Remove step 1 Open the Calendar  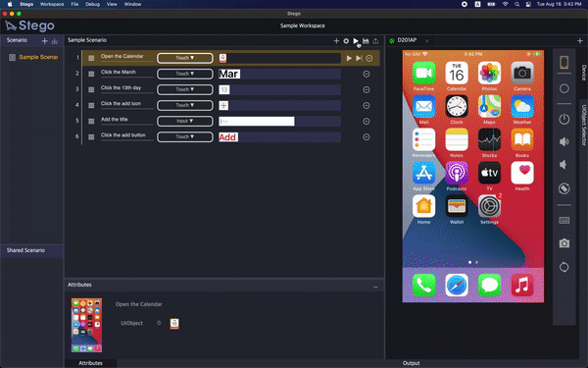pos(369,58)
